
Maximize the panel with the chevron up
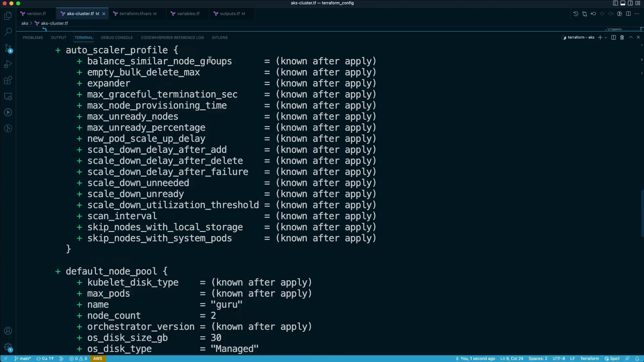pyautogui.click(x=631, y=38)
